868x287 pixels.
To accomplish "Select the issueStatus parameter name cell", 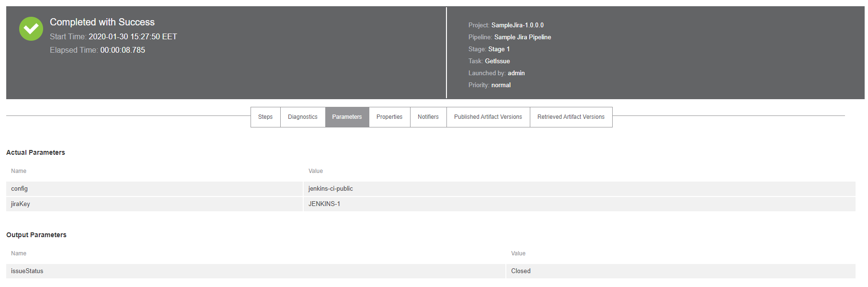I will 256,271.
